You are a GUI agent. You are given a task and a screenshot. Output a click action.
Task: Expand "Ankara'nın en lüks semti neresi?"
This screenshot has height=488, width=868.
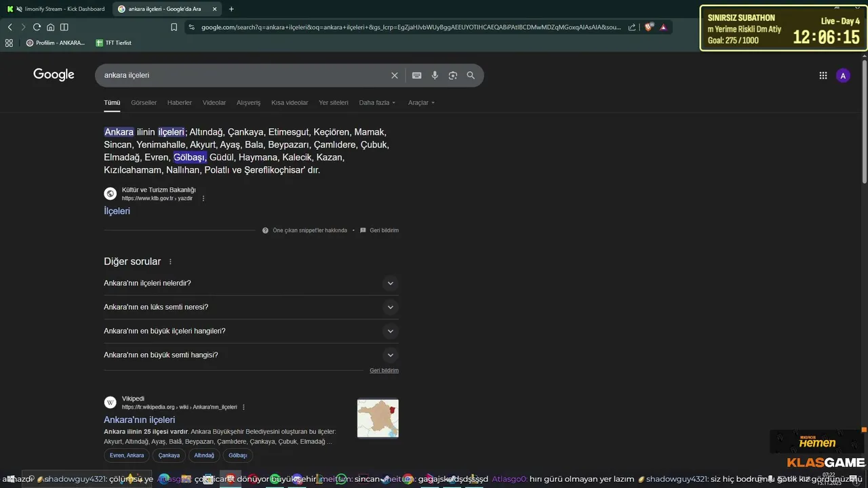tap(251, 307)
